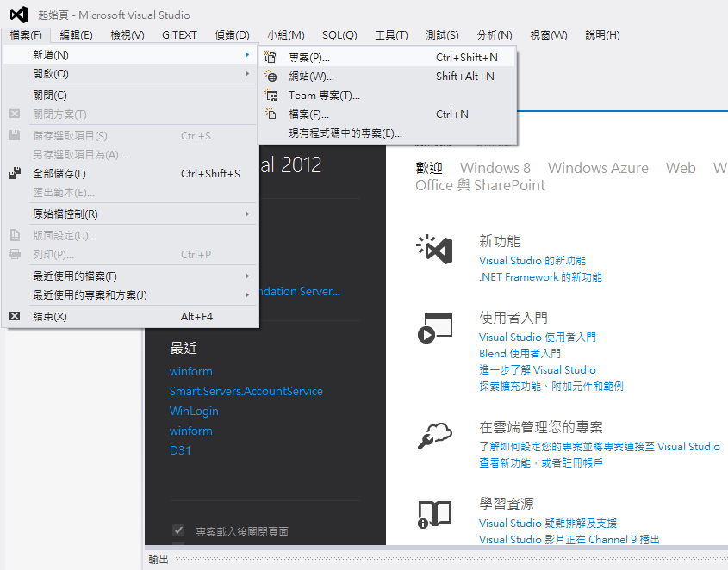Open Blend 使用者入門 link

(520, 354)
